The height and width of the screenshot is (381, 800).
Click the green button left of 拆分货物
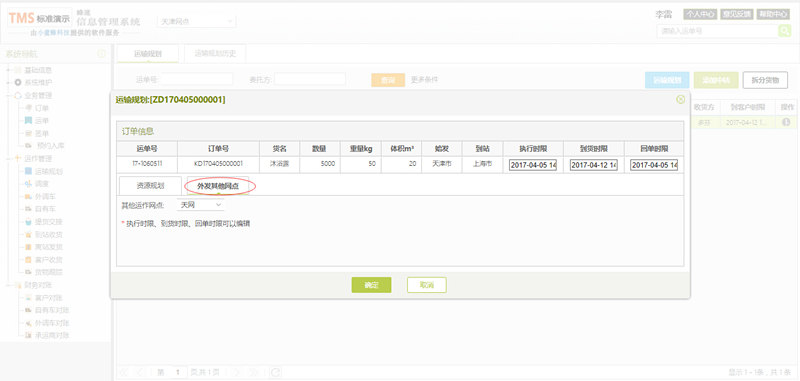pyautogui.click(x=716, y=80)
